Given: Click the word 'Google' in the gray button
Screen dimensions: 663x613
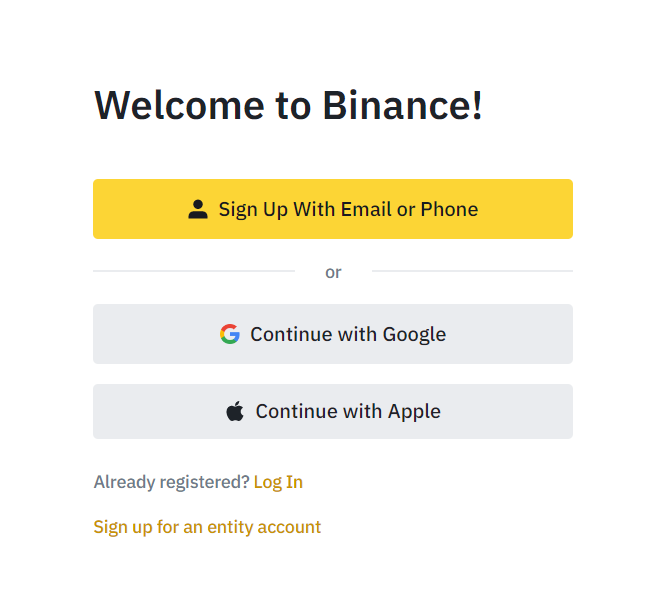Looking at the screenshot, I should (x=414, y=334).
